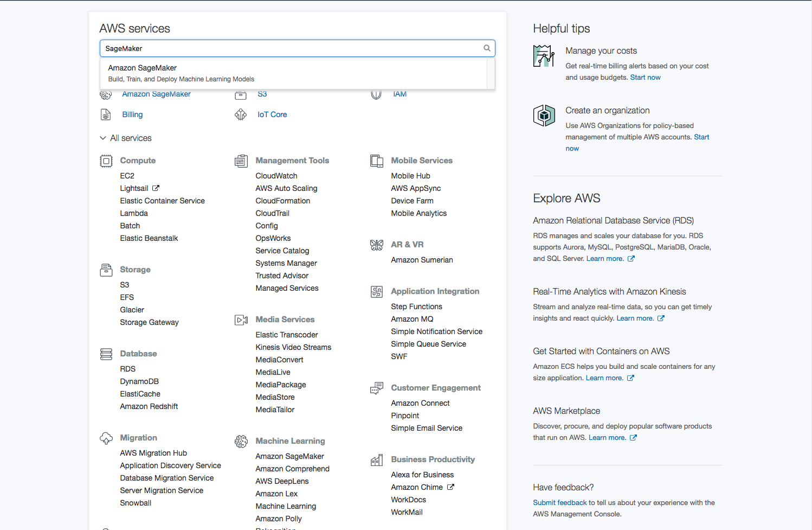Open EC2 under Compute

127,176
